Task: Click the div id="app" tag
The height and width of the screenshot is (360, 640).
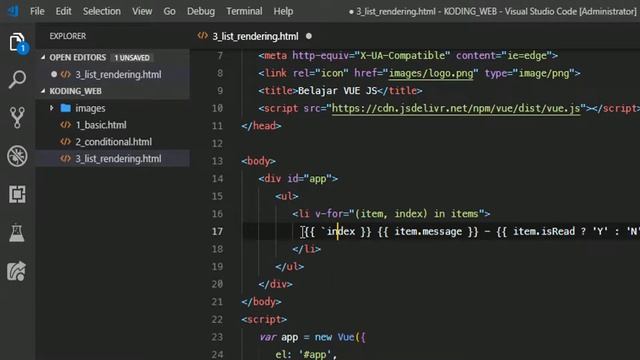Action: 298,178
